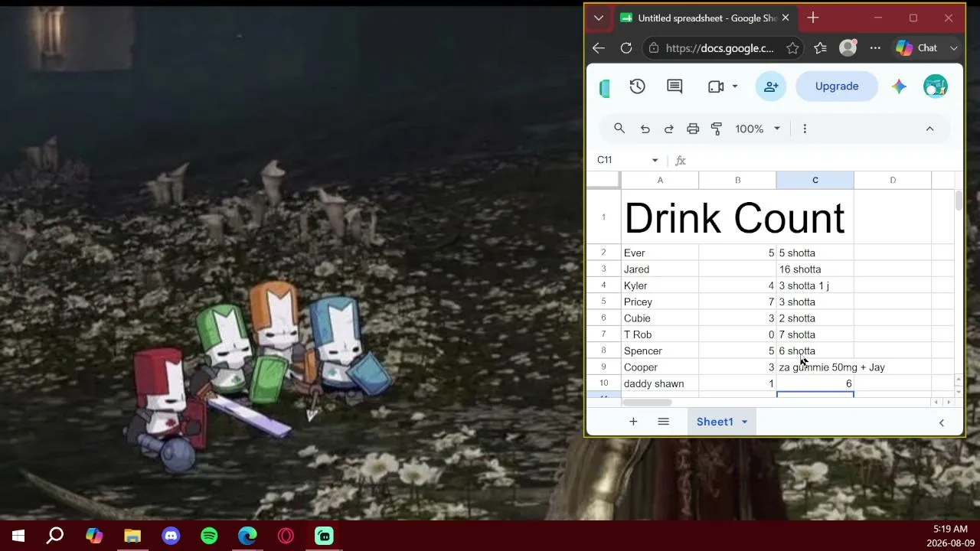980x551 pixels.
Task: Start a Meet video call
Action: point(716,86)
